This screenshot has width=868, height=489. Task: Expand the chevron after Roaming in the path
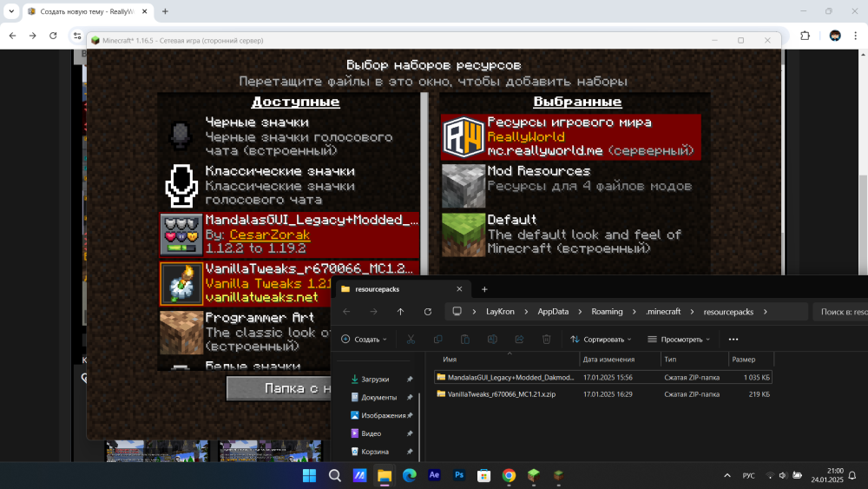click(634, 312)
